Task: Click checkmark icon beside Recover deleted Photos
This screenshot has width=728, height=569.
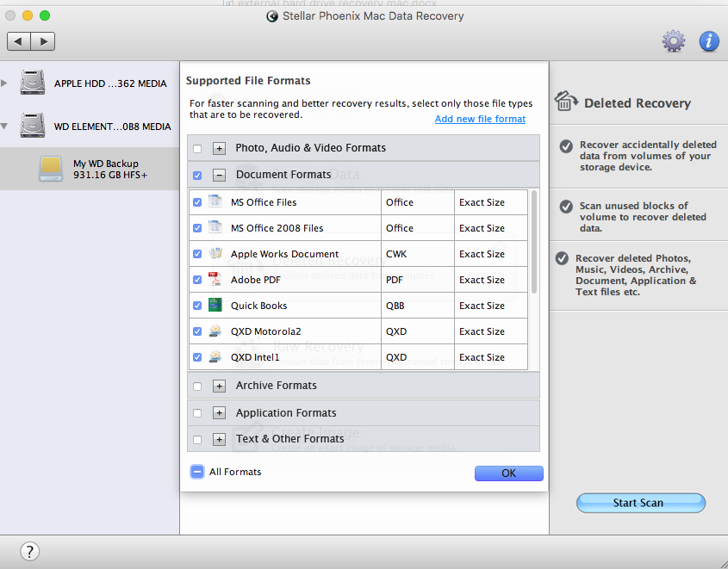Action: (x=563, y=258)
